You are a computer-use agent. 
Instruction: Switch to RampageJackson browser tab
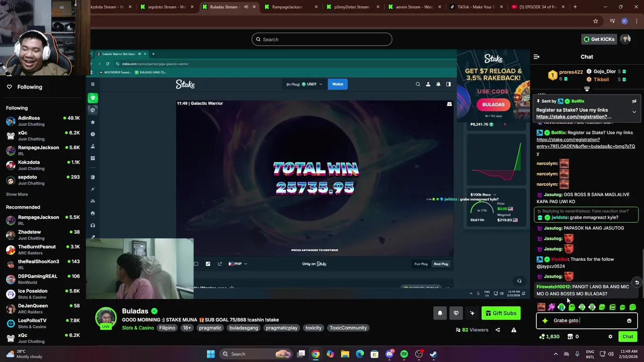[290, 7]
